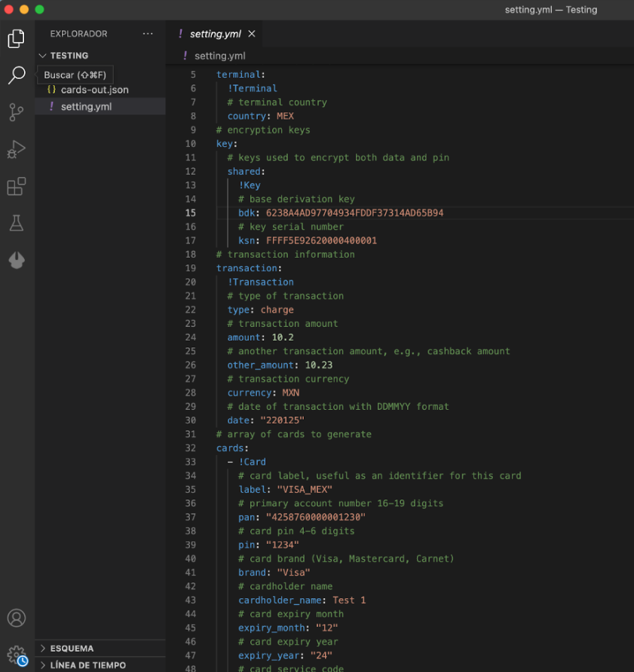Click the brand value "Visa"
The image size is (634, 672).
pos(293,573)
